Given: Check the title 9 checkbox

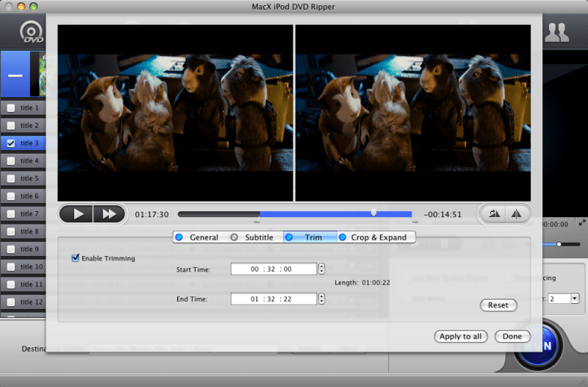Looking at the screenshot, I should 11,249.
